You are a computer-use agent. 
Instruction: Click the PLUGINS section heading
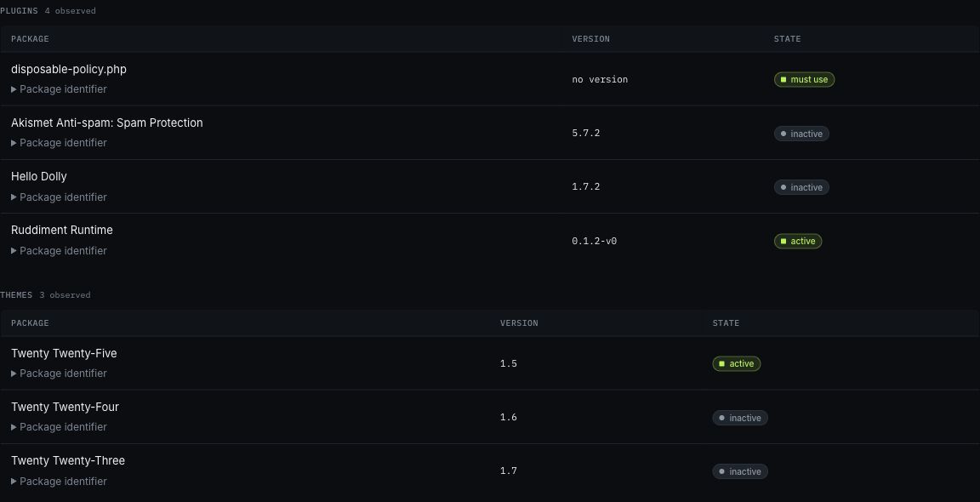19,11
